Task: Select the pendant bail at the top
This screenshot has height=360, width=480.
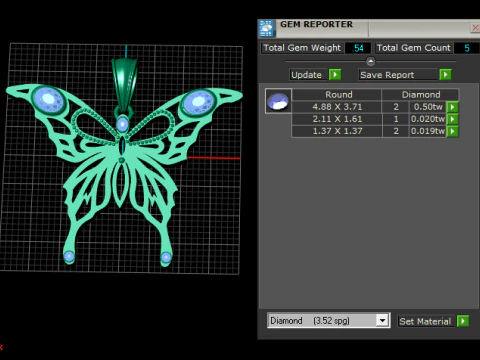Action: [x=125, y=85]
